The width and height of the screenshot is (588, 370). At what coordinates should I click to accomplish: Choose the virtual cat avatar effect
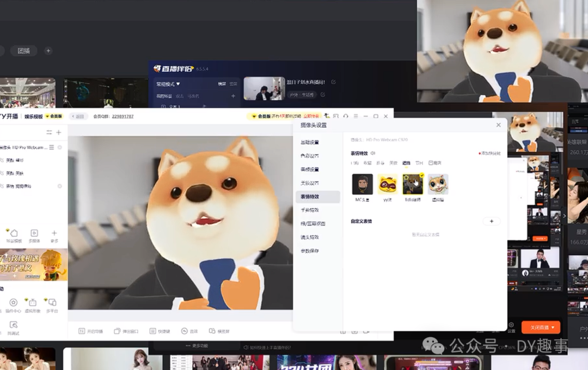pos(438,184)
